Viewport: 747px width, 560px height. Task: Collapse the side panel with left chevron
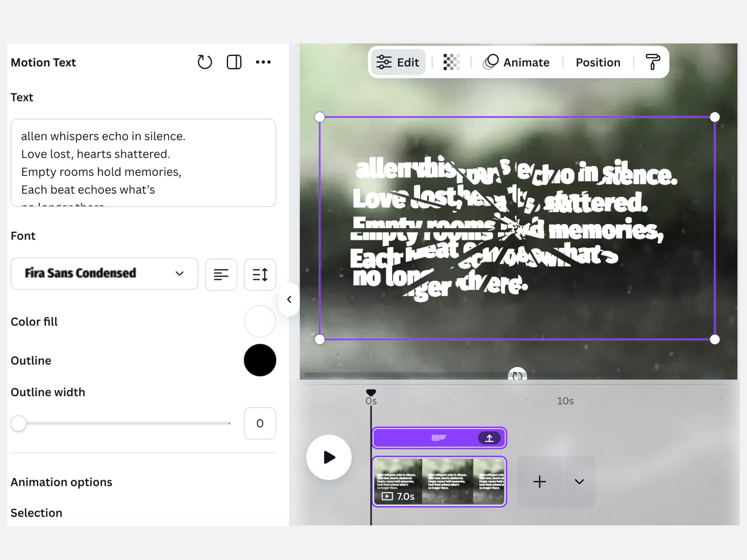(x=289, y=299)
